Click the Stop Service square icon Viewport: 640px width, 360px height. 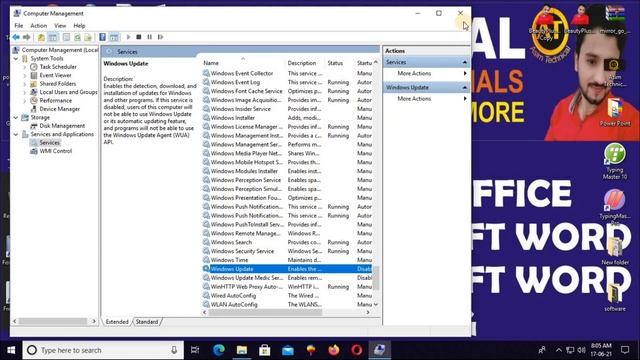click(x=139, y=37)
